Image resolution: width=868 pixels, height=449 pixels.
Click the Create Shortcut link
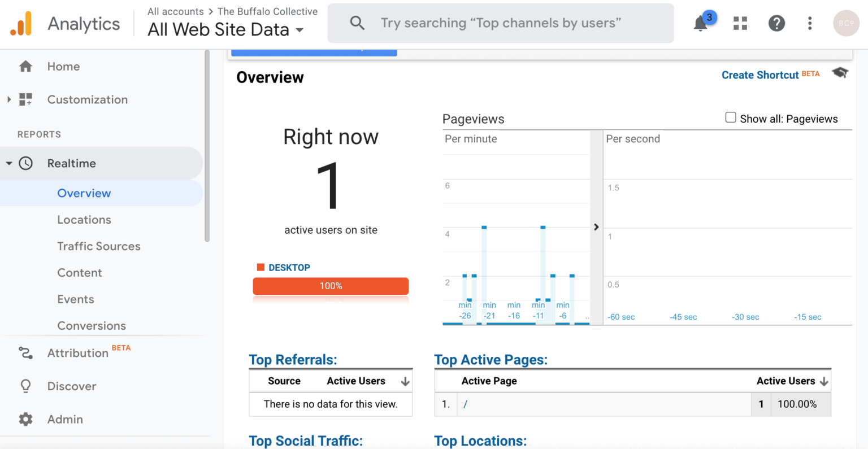pyautogui.click(x=759, y=75)
